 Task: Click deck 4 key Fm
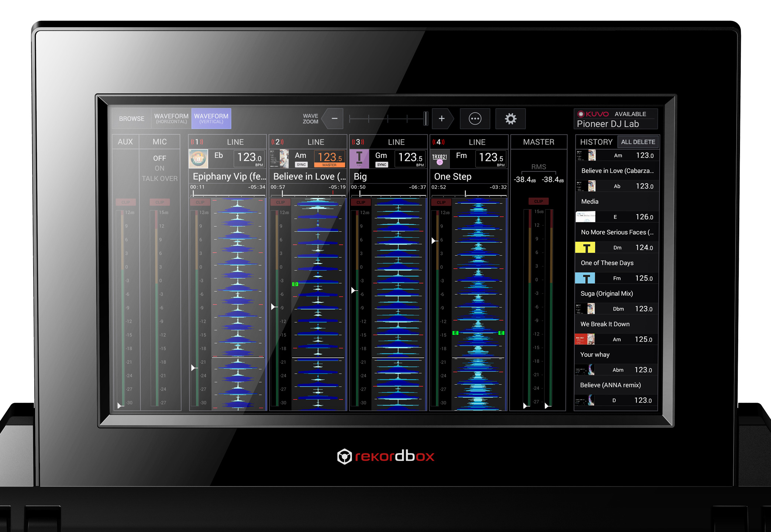pyautogui.click(x=461, y=155)
